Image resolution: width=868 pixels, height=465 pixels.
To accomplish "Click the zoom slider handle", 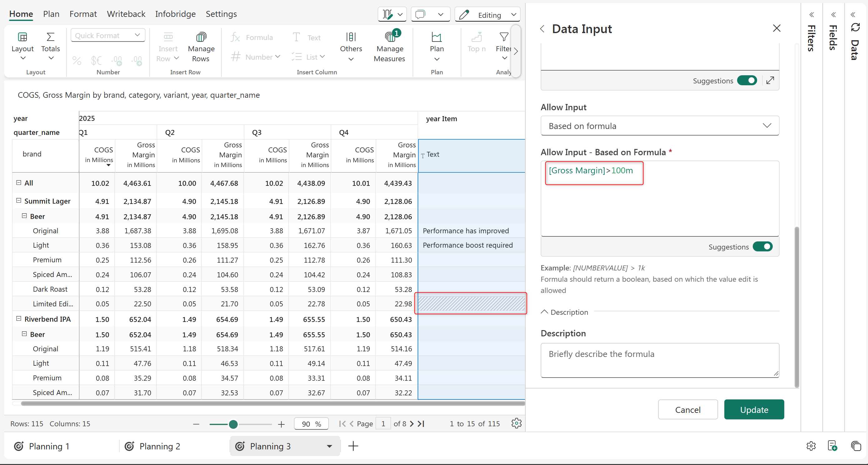I will [233, 424].
